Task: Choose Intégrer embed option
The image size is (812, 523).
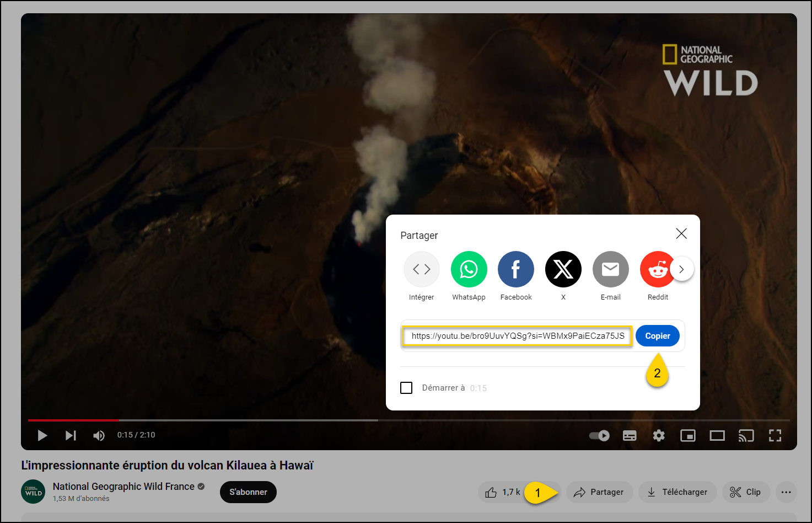Action: tap(422, 276)
